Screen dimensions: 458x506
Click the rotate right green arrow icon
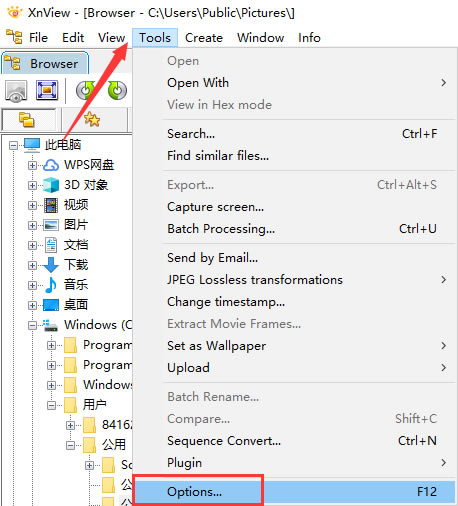(x=117, y=90)
